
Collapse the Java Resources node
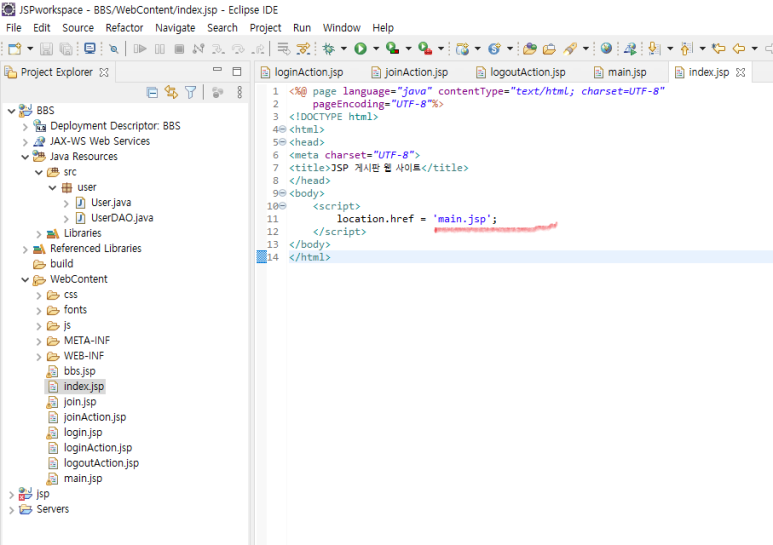[x=25, y=157]
